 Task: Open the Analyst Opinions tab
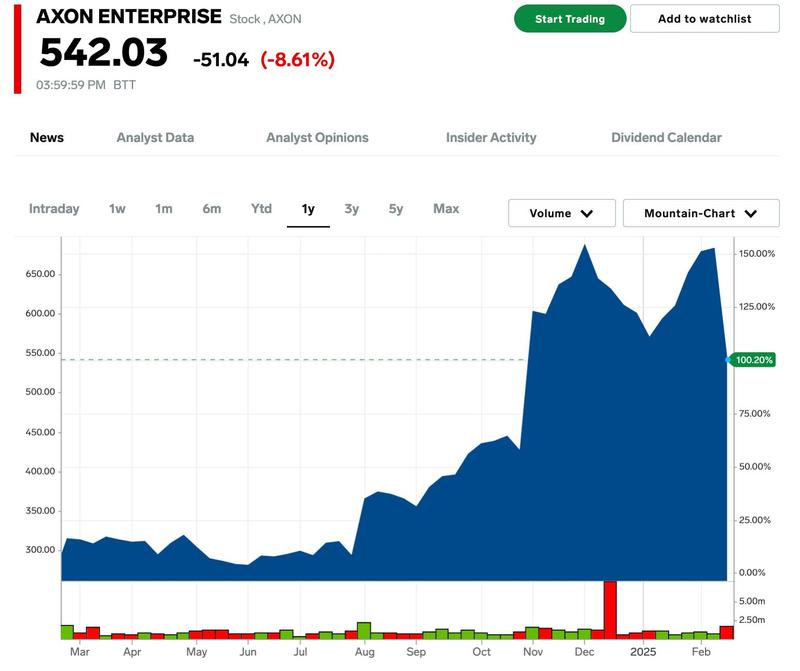coord(317,137)
